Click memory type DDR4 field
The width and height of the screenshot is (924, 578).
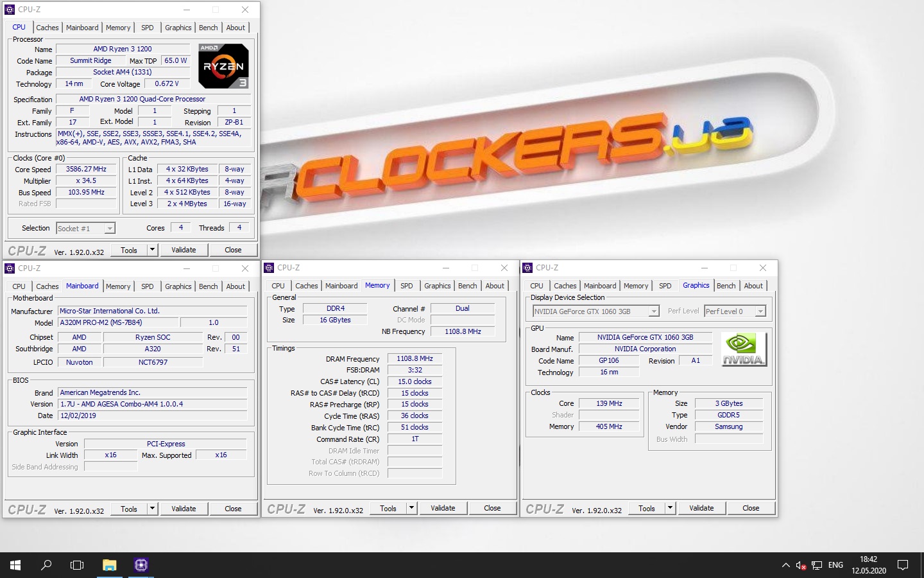[x=335, y=308]
